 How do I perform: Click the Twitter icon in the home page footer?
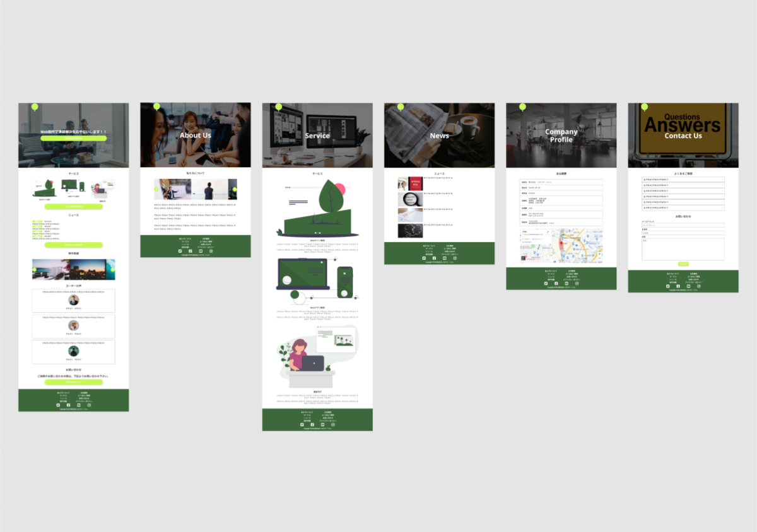pyautogui.click(x=58, y=404)
